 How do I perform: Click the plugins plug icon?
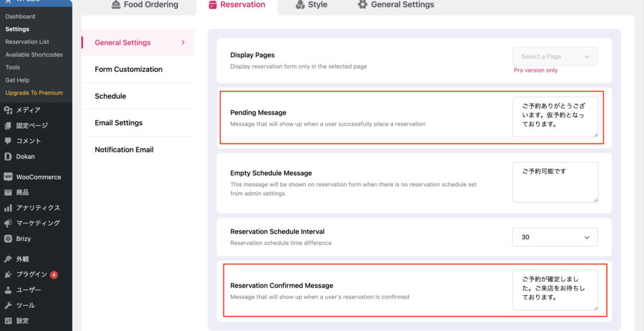[x=8, y=274]
